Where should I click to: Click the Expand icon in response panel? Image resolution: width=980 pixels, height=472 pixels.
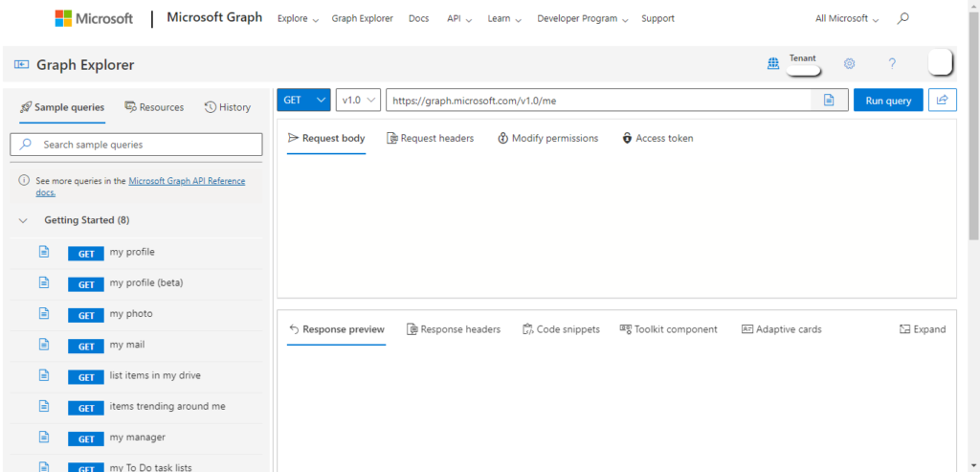[x=904, y=329]
